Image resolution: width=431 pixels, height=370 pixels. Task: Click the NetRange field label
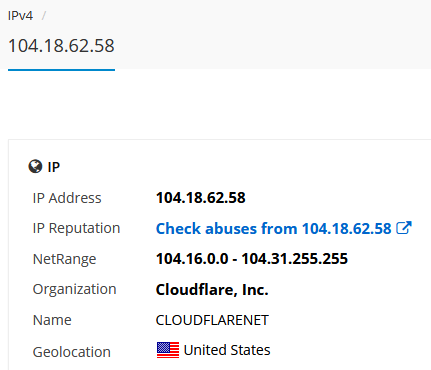coord(64,259)
